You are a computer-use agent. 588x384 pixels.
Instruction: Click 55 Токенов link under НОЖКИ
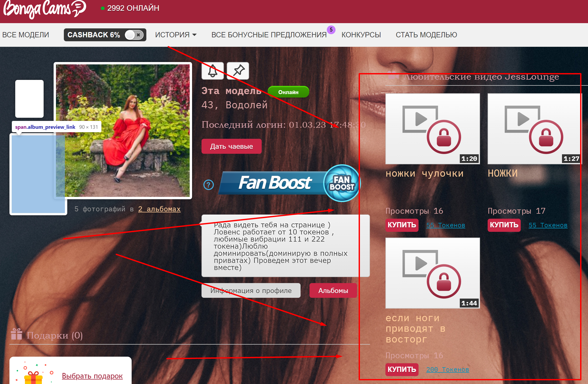[x=548, y=225]
